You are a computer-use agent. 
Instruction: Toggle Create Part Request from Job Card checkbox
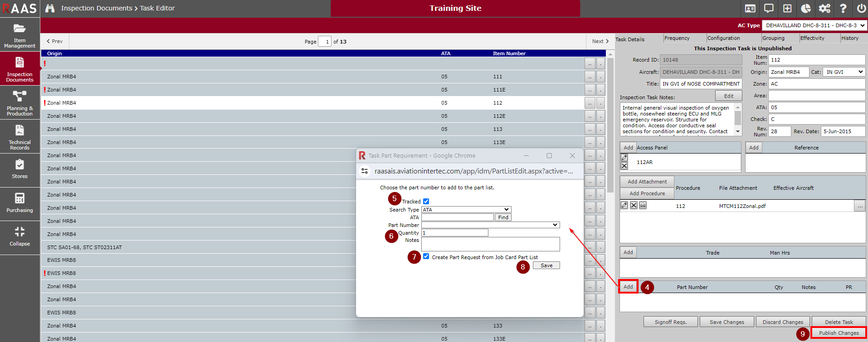[x=426, y=256]
